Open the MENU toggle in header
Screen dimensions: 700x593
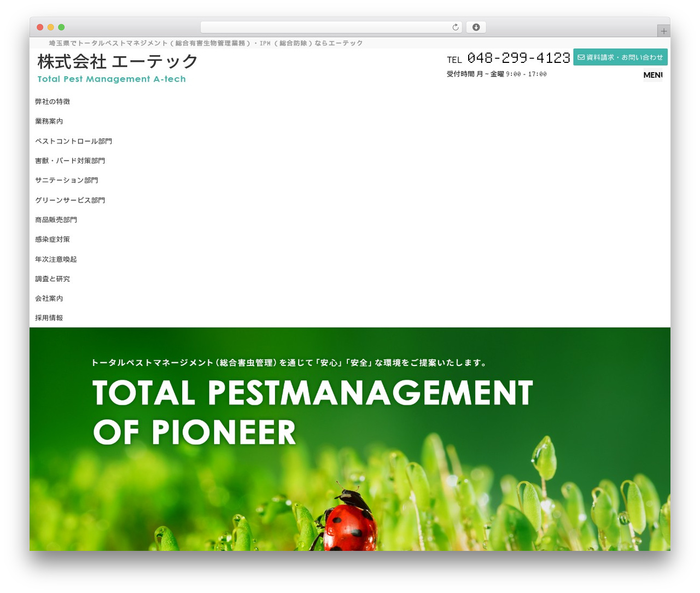653,75
